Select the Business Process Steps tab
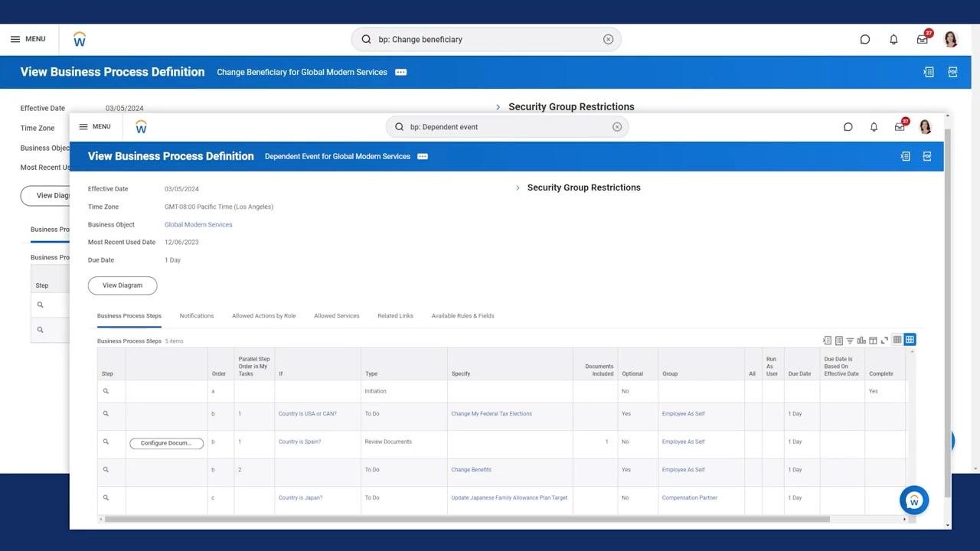The width and height of the screenshot is (980, 551). 129,316
